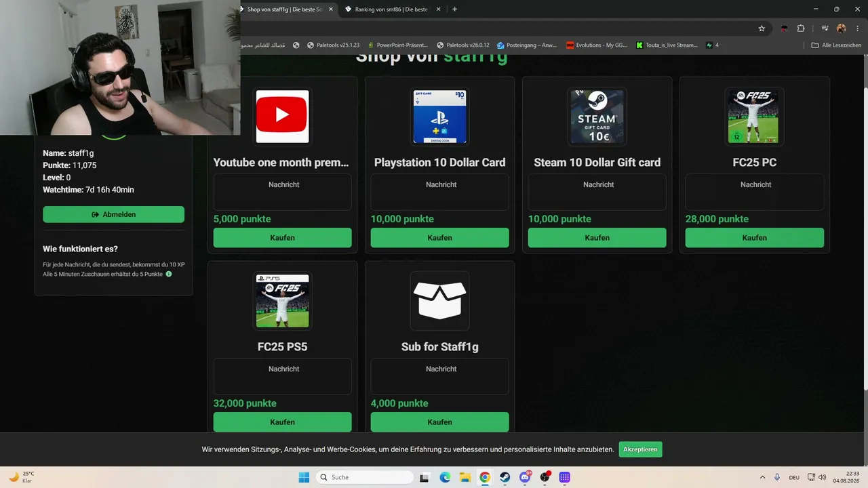
Task: Switch to the Ranking von smf86 tab
Action: pyautogui.click(x=393, y=9)
